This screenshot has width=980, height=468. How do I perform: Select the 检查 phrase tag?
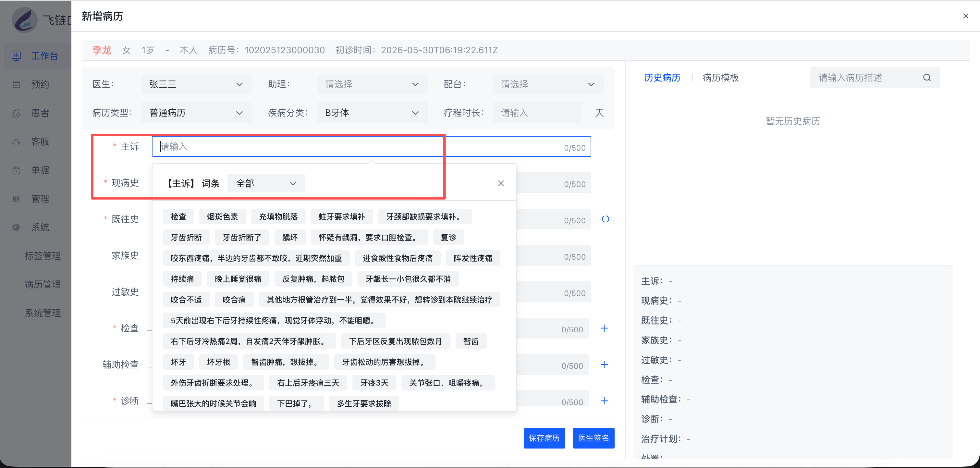click(178, 216)
